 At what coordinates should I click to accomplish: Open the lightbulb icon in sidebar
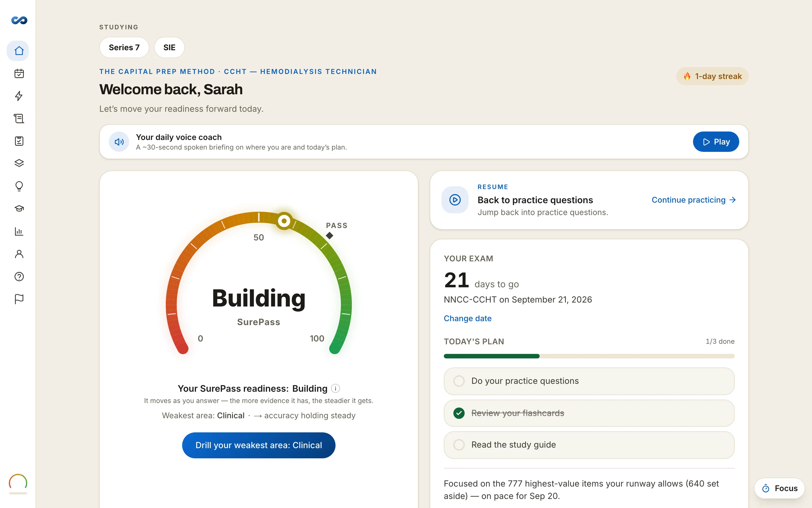click(x=19, y=186)
